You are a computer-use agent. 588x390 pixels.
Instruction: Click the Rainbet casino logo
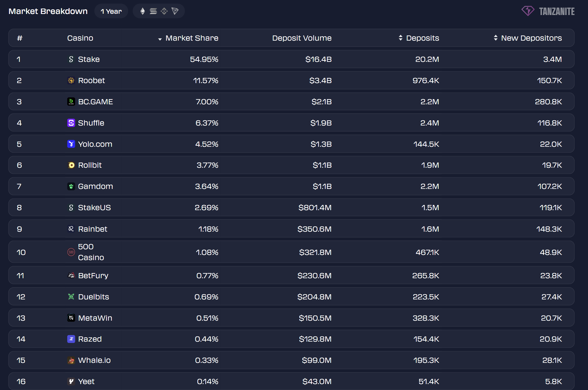click(71, 229)
